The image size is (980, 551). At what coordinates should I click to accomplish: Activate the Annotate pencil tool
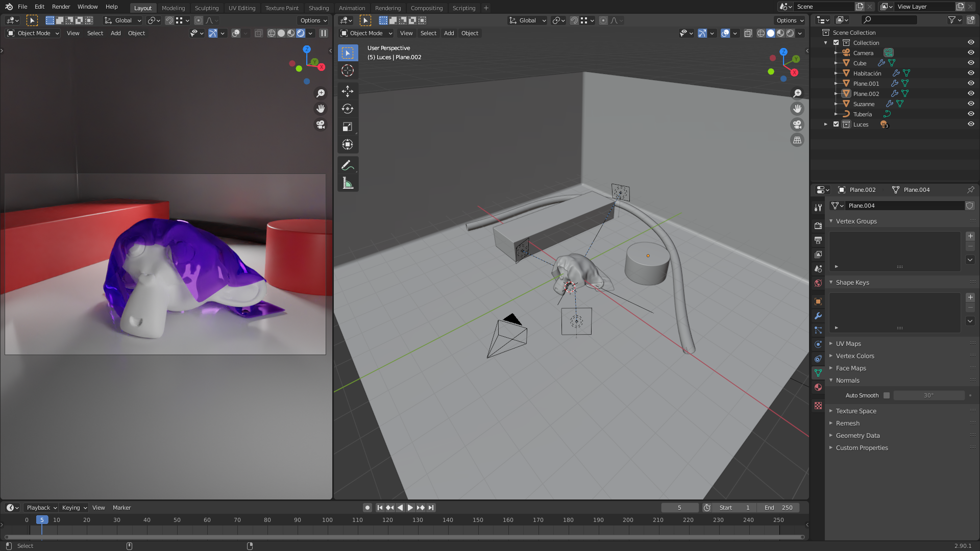348,165
